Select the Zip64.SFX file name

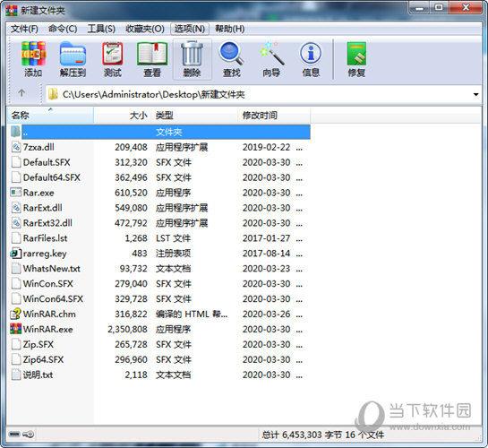43,359
